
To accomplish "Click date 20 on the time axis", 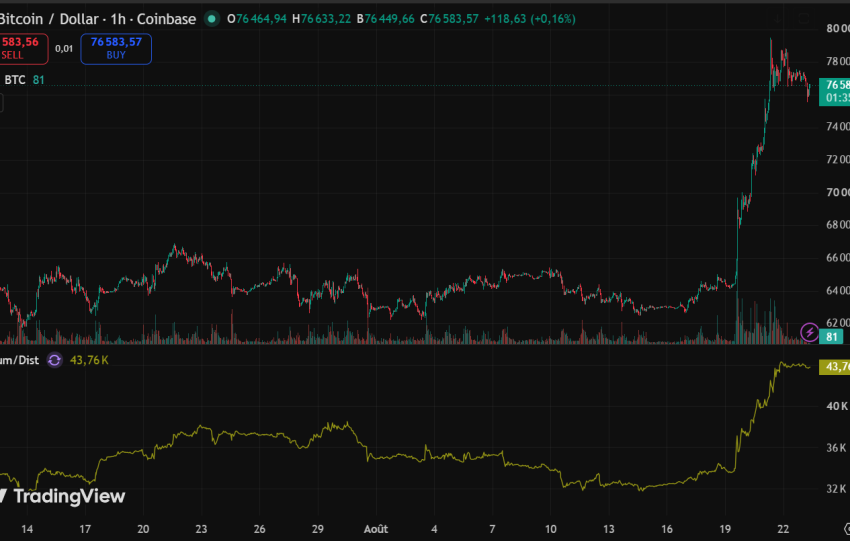I will coord(143,529).
